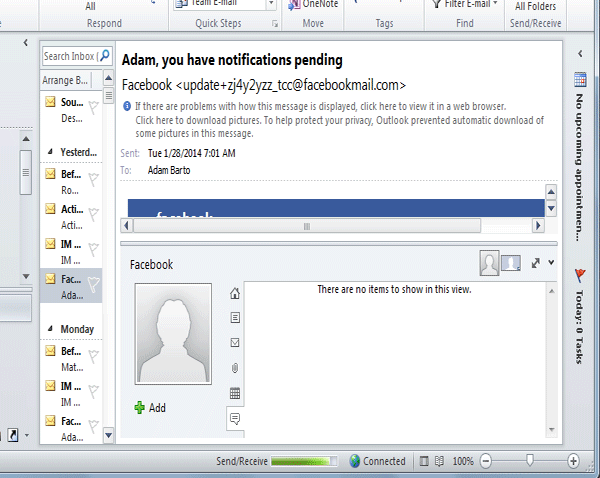Click the Connected globe status icon
The height and width of the screenshot is (478, 600).
tap(355, 461)
